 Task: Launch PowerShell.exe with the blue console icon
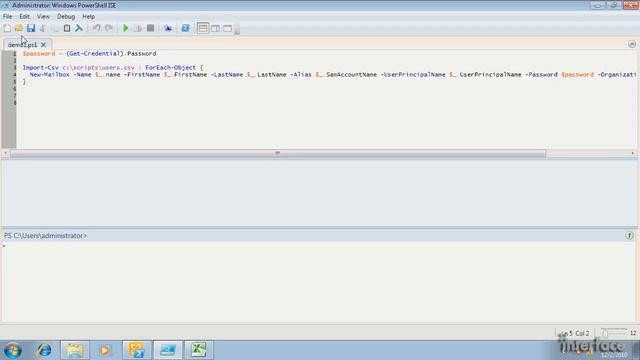pyautogui.click(x=185, y=28)
